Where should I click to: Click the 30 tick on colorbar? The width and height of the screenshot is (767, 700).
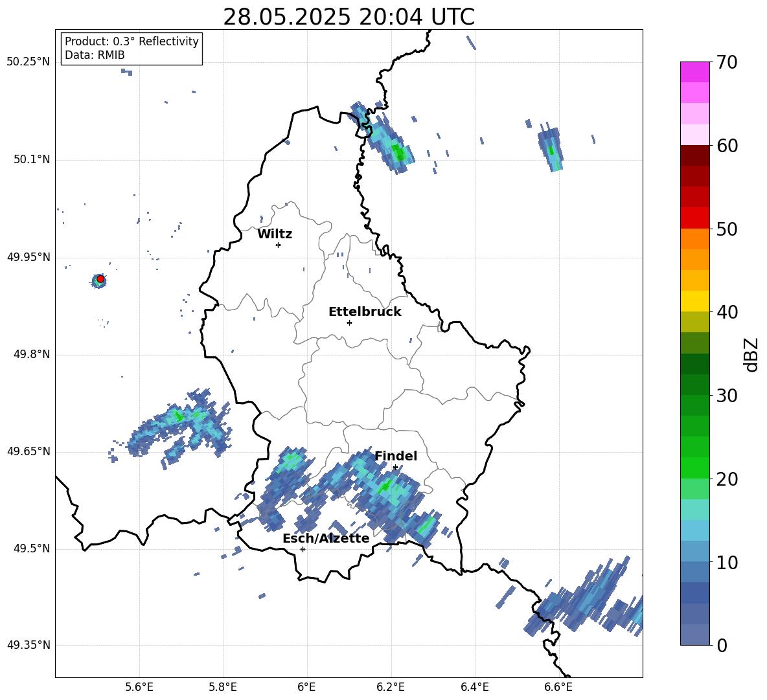[726, 396]
